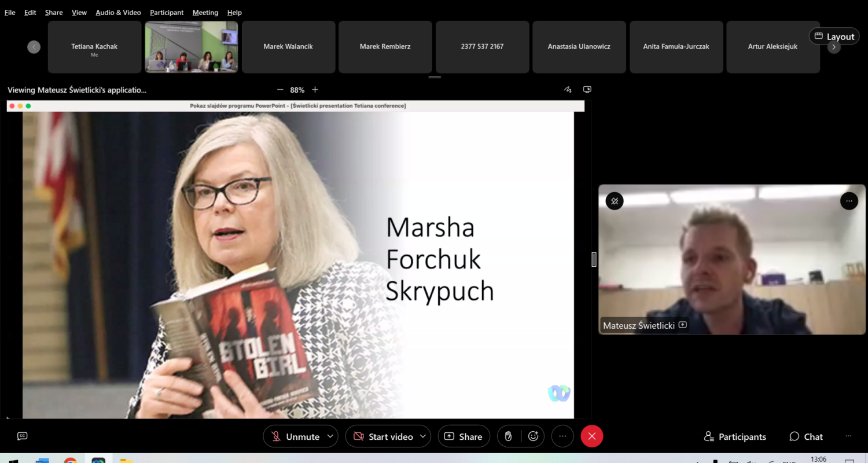Open the emoji reactions picker
The height and width of the screenshot is (463, 868).
(x=533, y=436)
